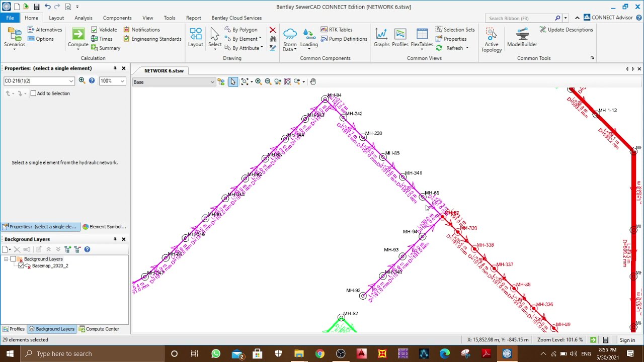Open Search Ribbon options dropdown
The image size is (644, 362).
(566, 18)
